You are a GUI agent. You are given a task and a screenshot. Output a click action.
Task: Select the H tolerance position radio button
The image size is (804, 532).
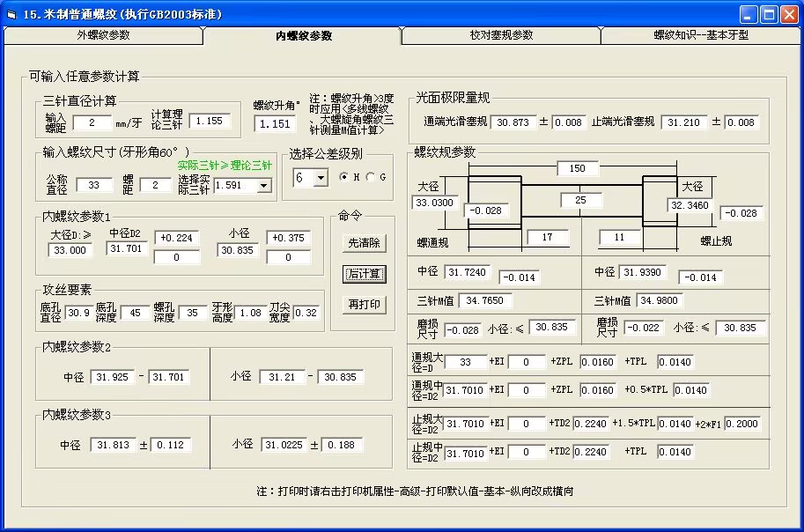(344, 177)
